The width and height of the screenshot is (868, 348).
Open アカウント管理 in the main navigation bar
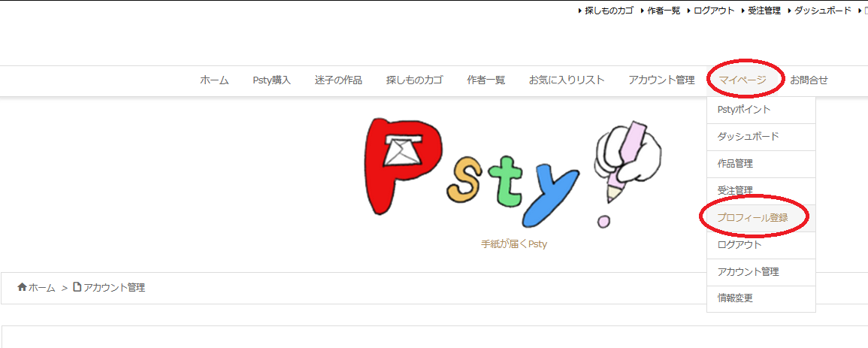pos(661,80)
